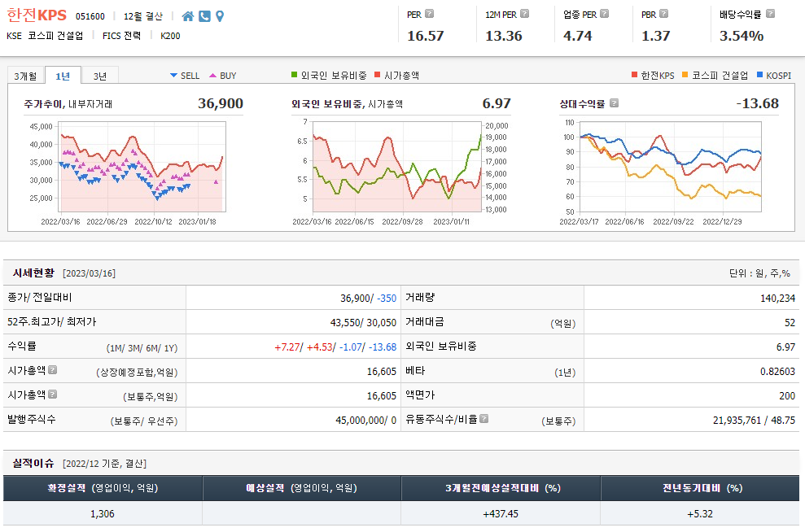Screen dimensions: 805x532
Task: Click the phone contact icon
Action: click(204, 16)
